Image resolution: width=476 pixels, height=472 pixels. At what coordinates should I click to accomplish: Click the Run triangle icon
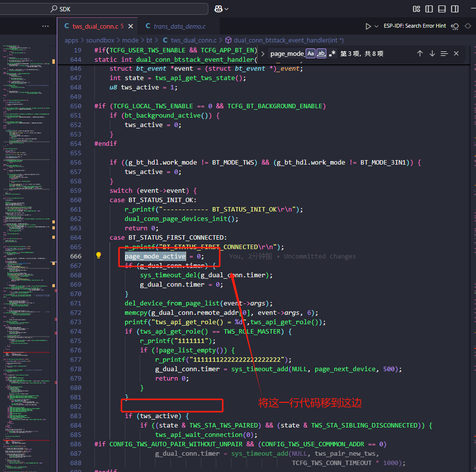(x=368, y=26)
